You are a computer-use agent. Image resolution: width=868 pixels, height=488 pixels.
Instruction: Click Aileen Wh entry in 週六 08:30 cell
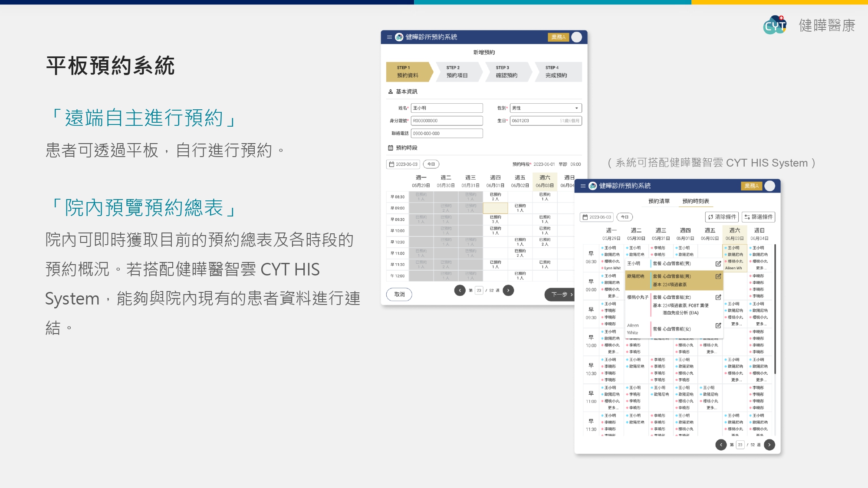(x=733, y=268)
